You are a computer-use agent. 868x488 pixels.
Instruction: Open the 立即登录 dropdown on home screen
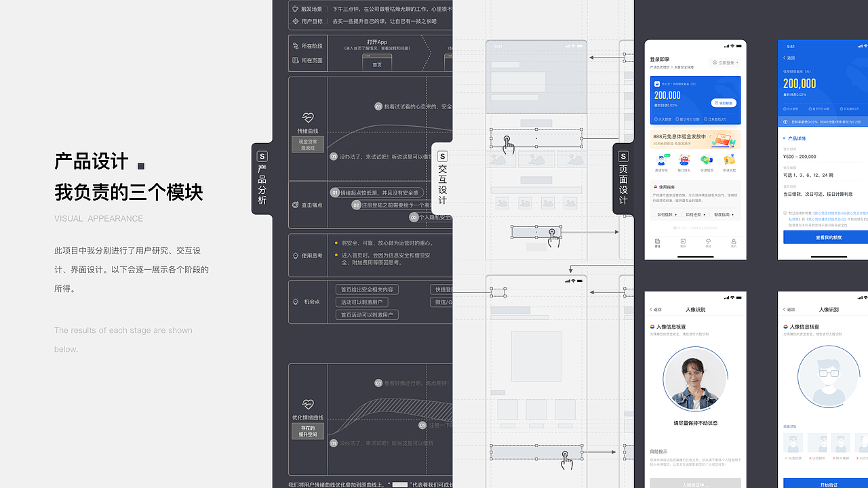[724, 62]
